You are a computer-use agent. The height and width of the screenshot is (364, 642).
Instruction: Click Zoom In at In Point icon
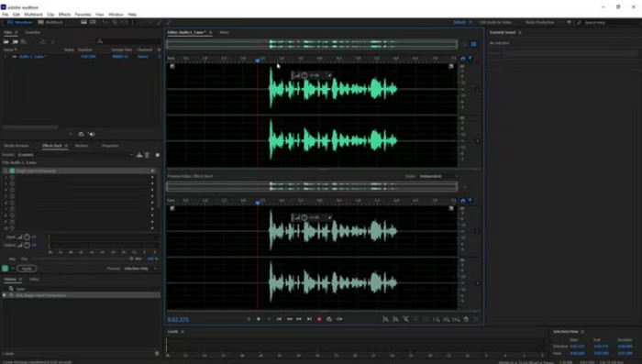coord(437,319)
